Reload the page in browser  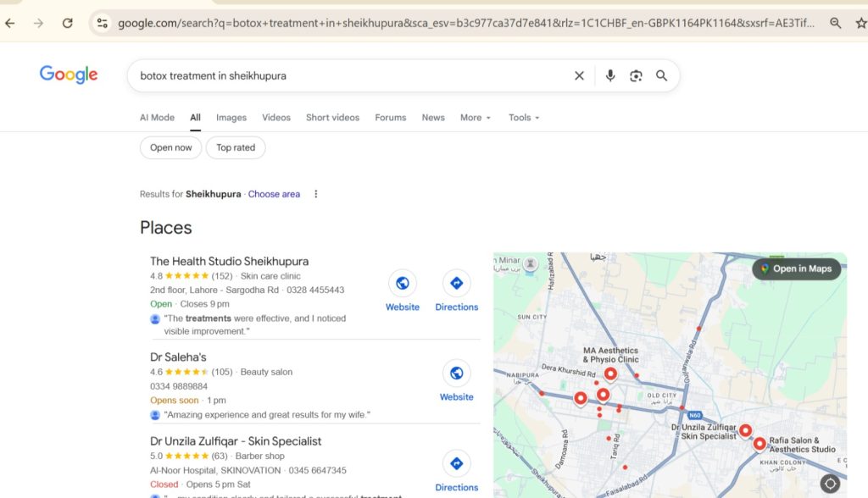pyautogui.click(x=67, y=23)
